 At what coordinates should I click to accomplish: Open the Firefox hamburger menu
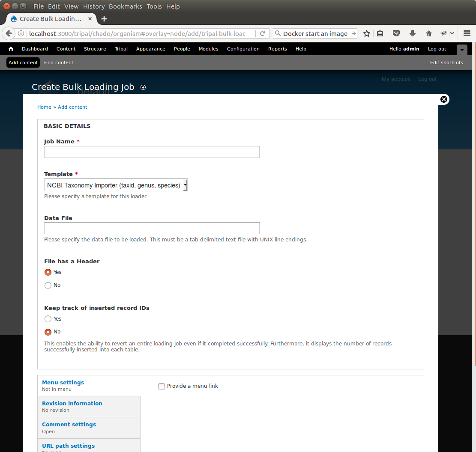[467, 33]
